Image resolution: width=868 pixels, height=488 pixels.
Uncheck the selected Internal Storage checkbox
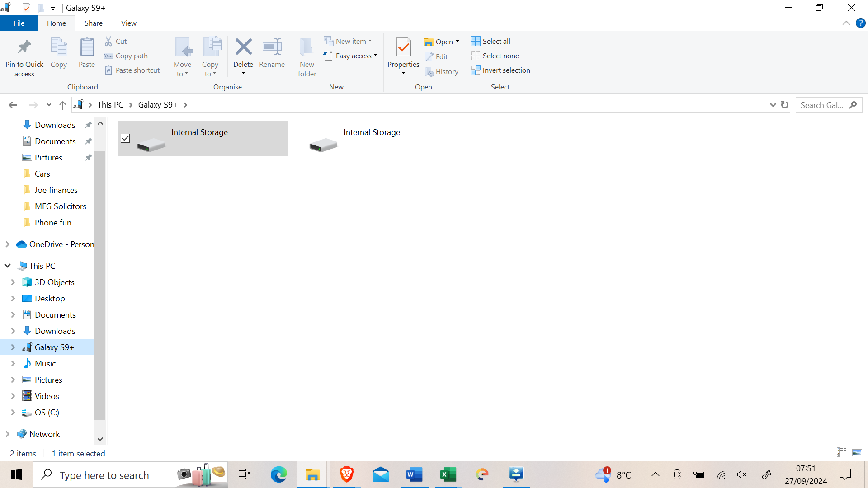coord(125,138)
